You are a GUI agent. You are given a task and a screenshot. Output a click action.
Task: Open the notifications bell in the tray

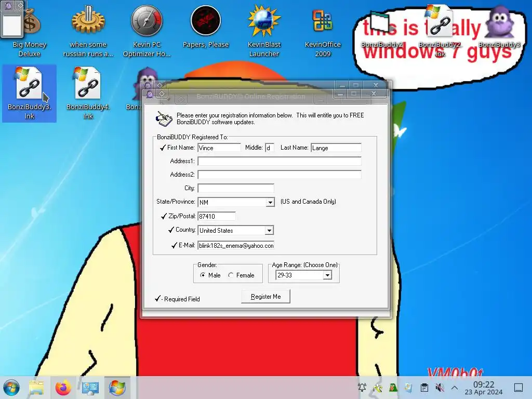[x=362, y=388]
